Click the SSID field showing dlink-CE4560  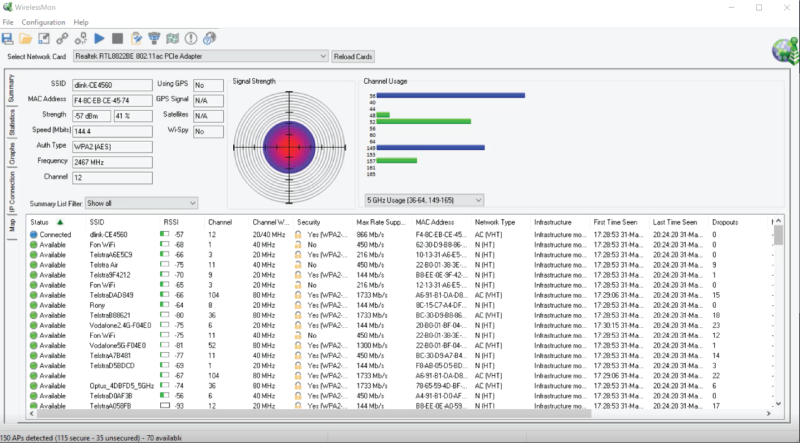point(112,85)
